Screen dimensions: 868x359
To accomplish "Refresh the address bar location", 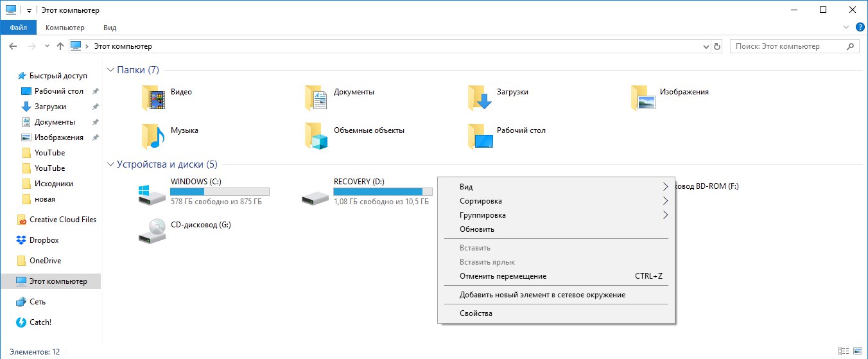I will 717,46.
